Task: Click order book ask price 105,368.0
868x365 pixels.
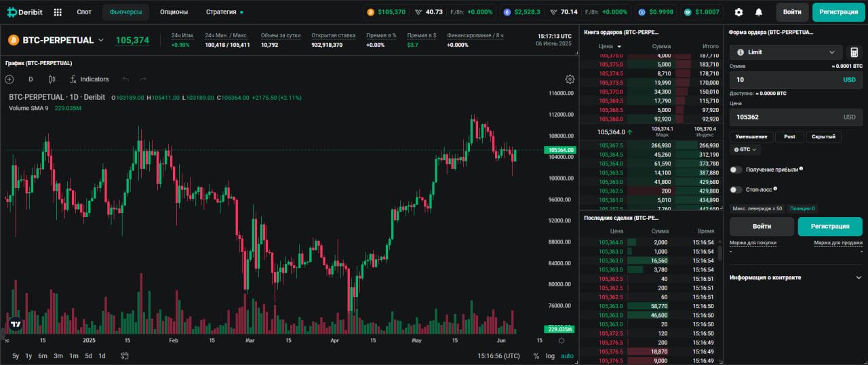Action: coord(611,119)
